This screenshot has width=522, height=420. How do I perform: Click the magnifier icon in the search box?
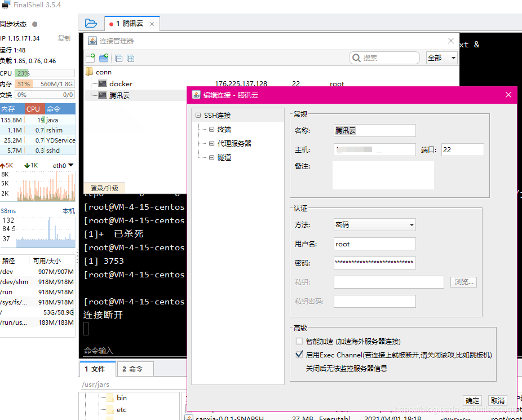tap(357, 58)
